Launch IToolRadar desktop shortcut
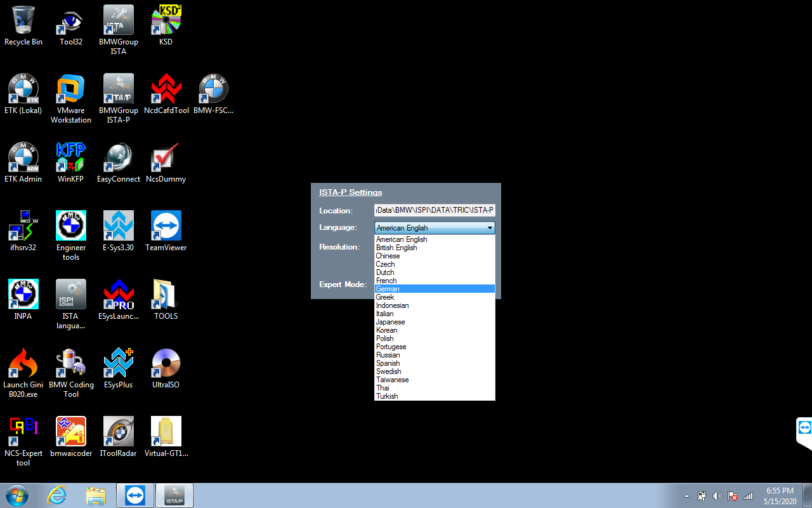Viewport: 812px width, 508px height. click(x=119, y=437)
